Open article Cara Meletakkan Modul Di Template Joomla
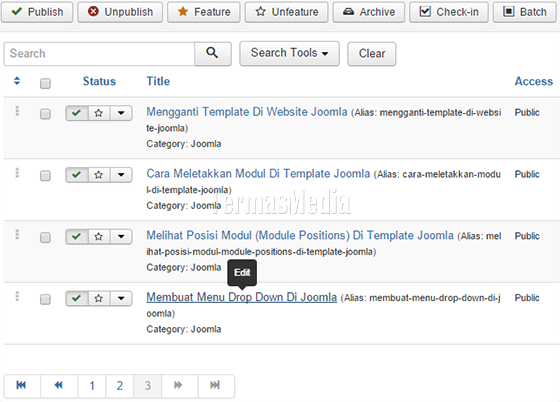 [x=258, y=174]
